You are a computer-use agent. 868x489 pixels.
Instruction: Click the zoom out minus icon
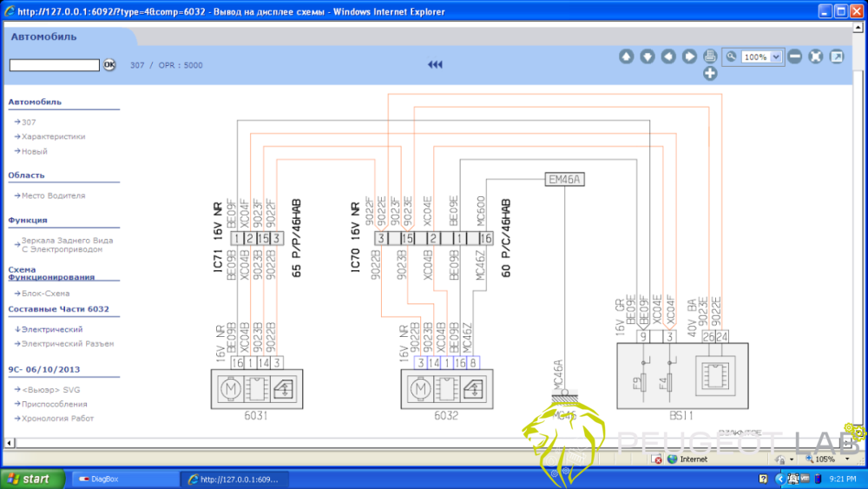point(794,56)
